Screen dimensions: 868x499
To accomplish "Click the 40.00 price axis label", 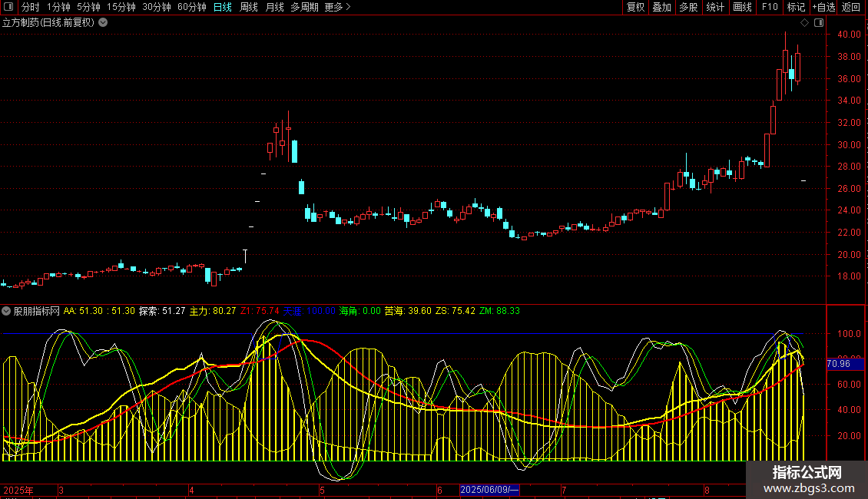I will point(849,35).
